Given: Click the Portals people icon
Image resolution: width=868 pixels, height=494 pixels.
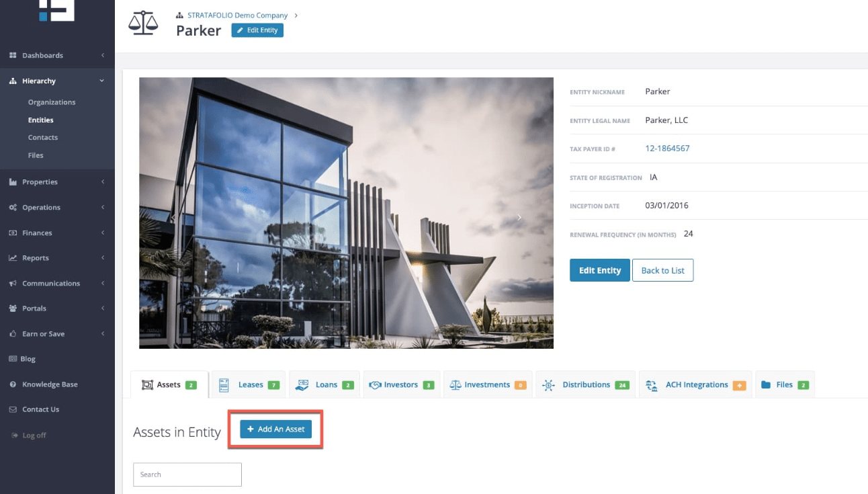Looking at the screenshot, I should [x=13, y=308].
